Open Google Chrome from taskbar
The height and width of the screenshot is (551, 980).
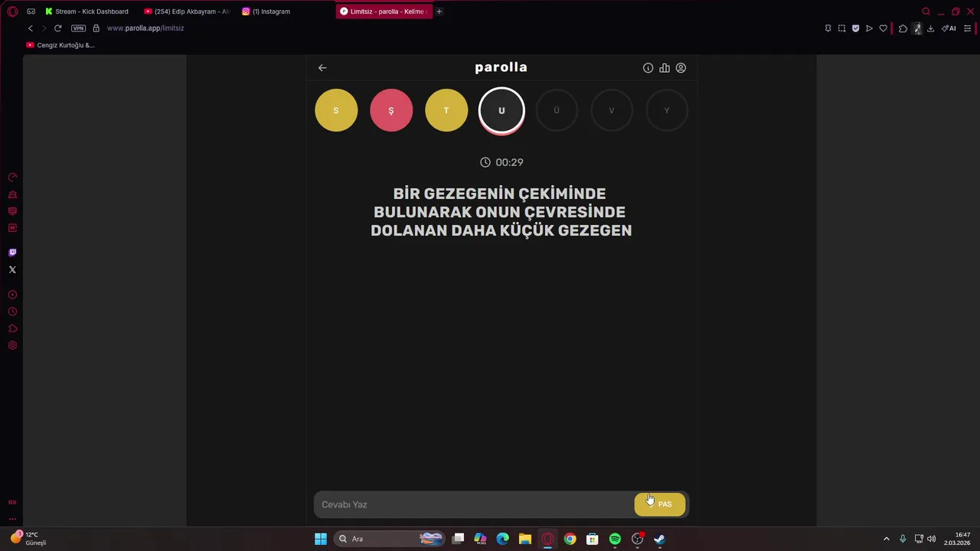click(570, 539)
